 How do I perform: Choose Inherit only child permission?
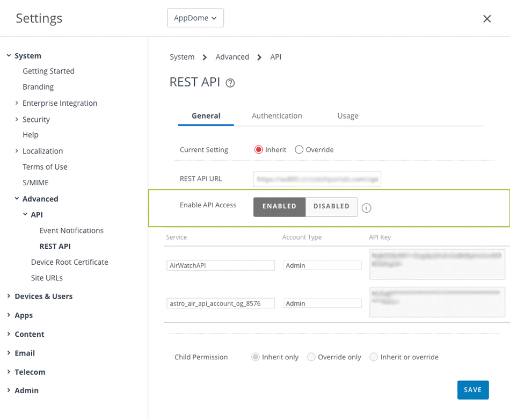255,357
